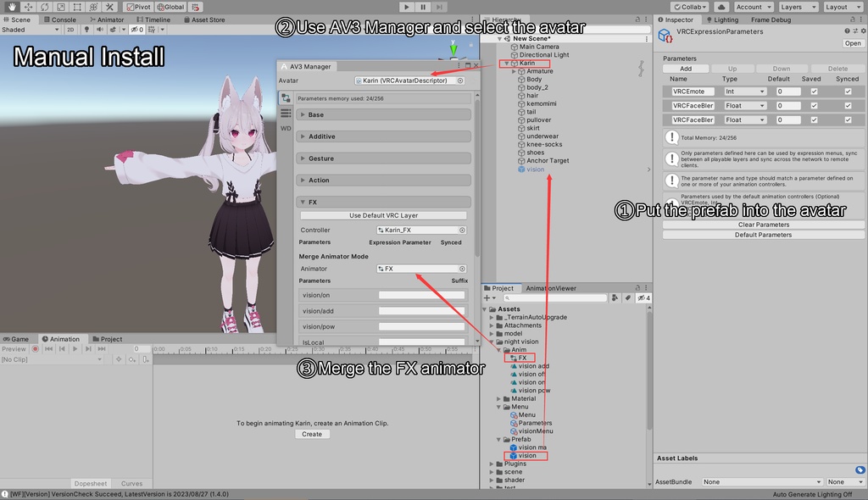
Task: Open the custom editor tools icon
Action: [x=109, y=7]
